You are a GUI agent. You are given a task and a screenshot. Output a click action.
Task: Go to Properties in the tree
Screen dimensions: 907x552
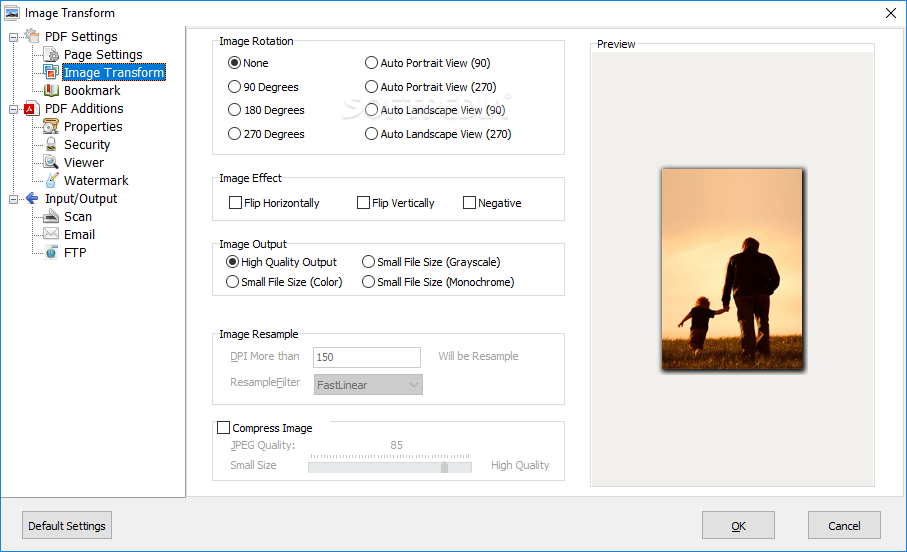click(93, 126)
